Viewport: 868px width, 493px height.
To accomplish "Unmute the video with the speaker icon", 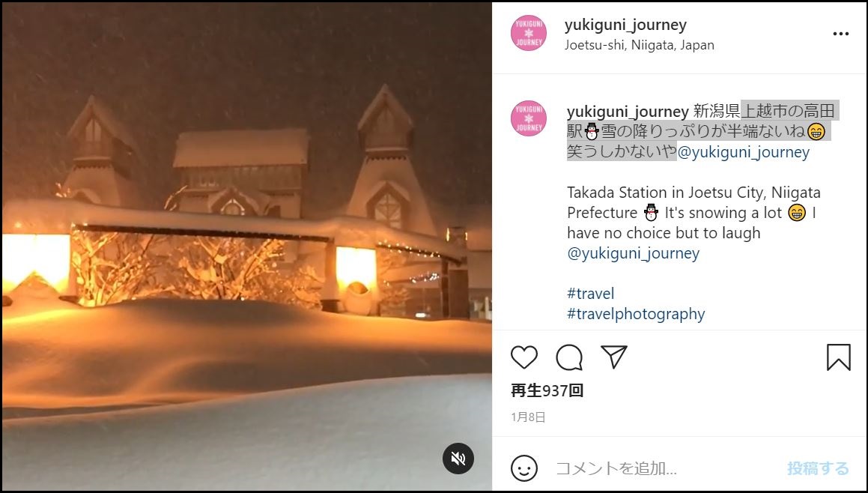I will click(x=458, y=458).
